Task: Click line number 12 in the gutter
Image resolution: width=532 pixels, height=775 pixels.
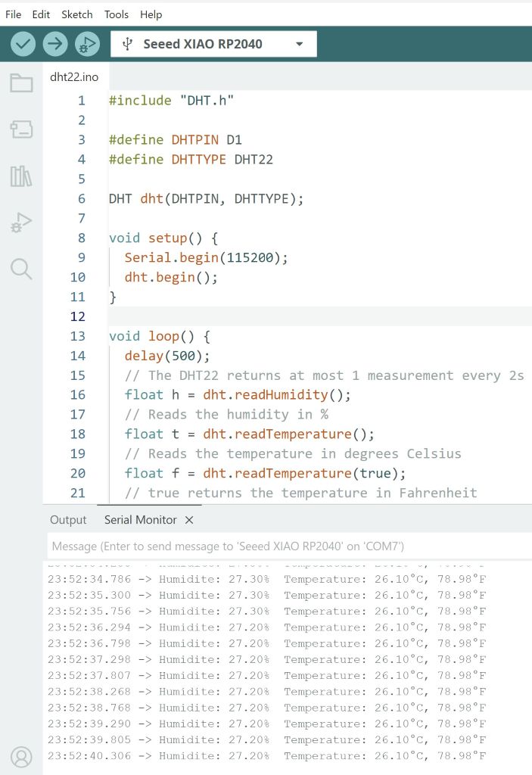Action: click(77, 316)
